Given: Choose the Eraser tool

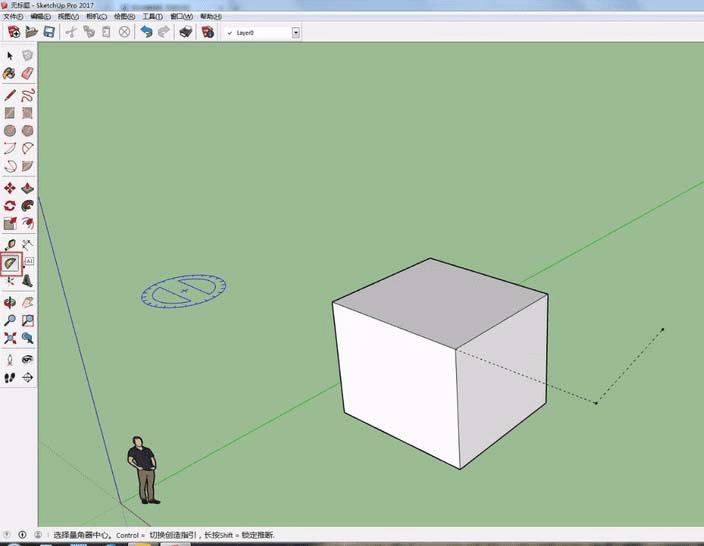Looking at the screenshot, I should [x=27, y=73].
